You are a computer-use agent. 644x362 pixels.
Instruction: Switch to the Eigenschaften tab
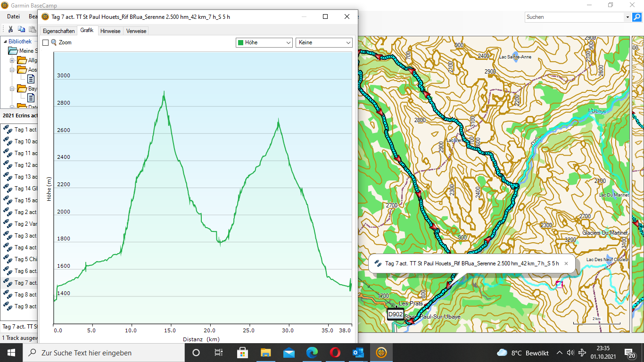[58, 31]
